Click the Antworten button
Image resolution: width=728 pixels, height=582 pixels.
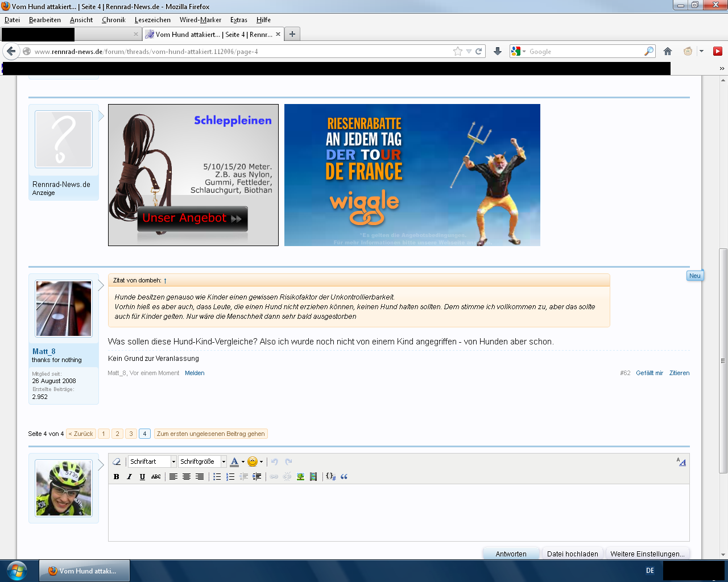tap(511, 554)
